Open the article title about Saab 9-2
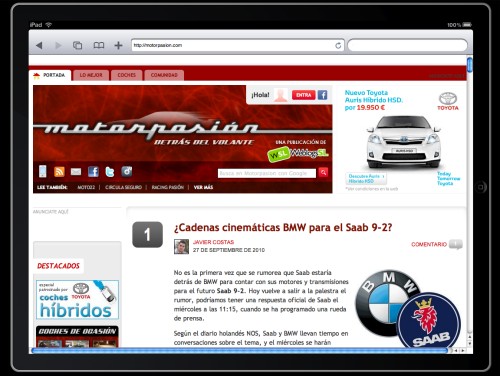This screenshot has width=500, height=376. (283, 228)
